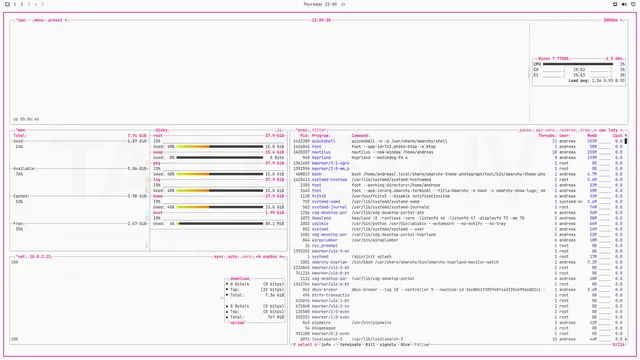Select the bash process row
Image resolution: width=640 pixels, height=360 pixels.
point(458,174)
